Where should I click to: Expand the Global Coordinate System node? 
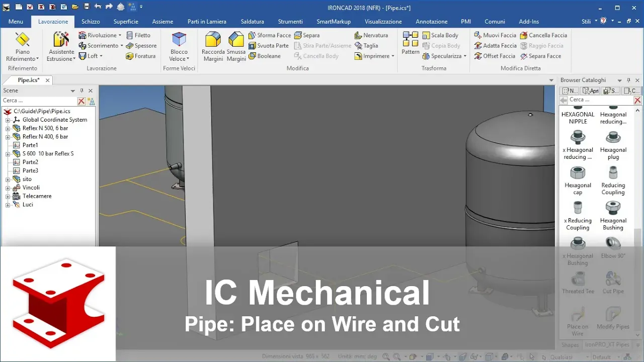pyautogui.click(x=8, y=120)
